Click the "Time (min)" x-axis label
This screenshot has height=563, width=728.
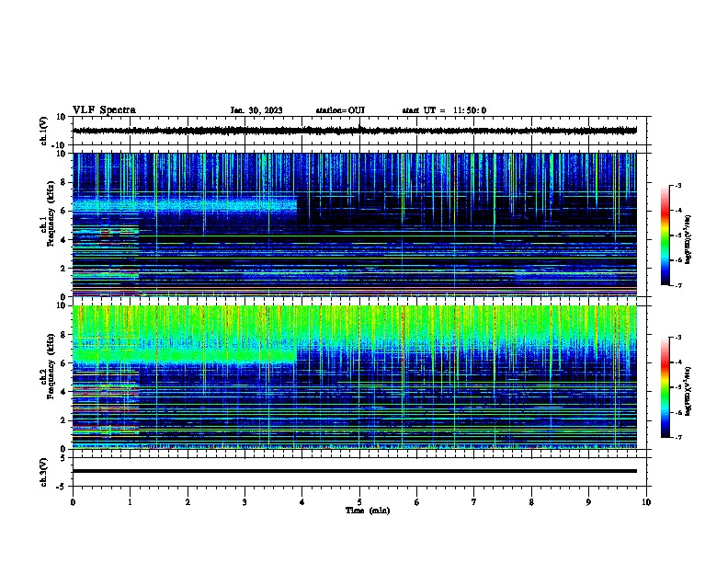(368, 511)
